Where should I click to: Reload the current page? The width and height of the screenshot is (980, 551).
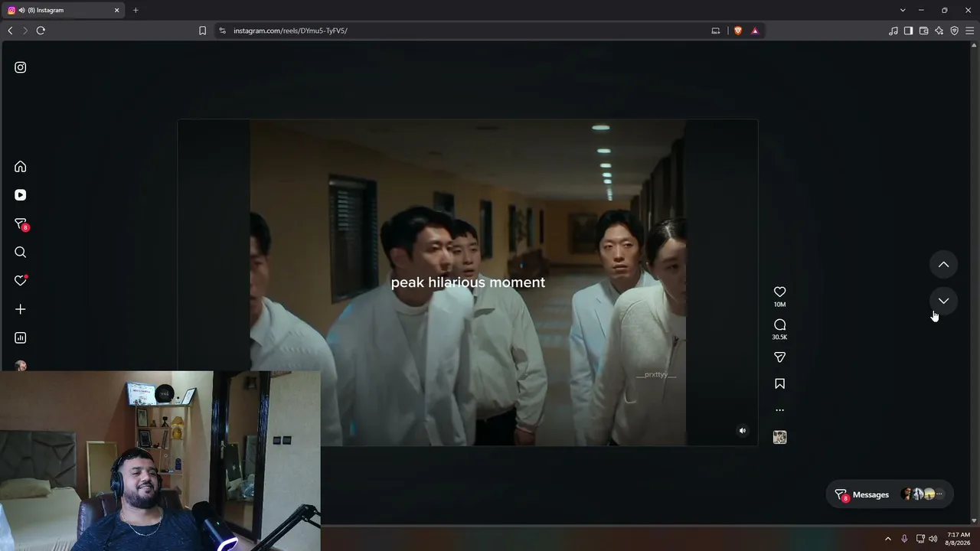[41, 31]
